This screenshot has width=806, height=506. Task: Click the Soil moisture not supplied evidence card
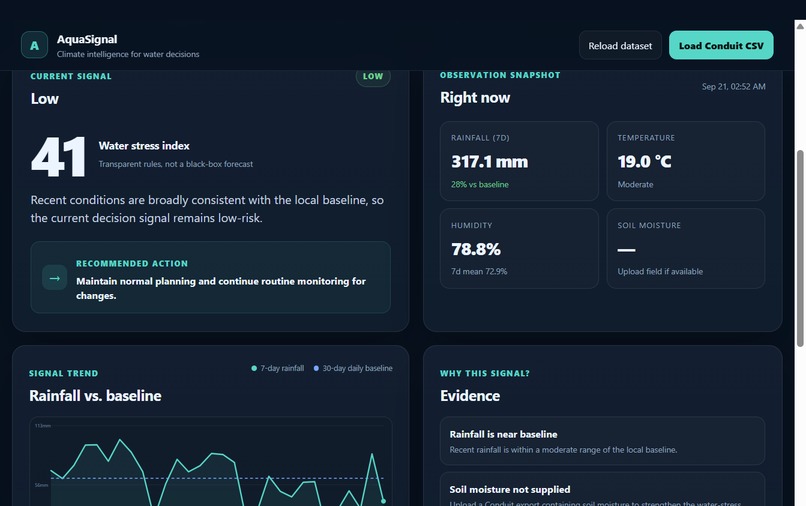[602, 489]
